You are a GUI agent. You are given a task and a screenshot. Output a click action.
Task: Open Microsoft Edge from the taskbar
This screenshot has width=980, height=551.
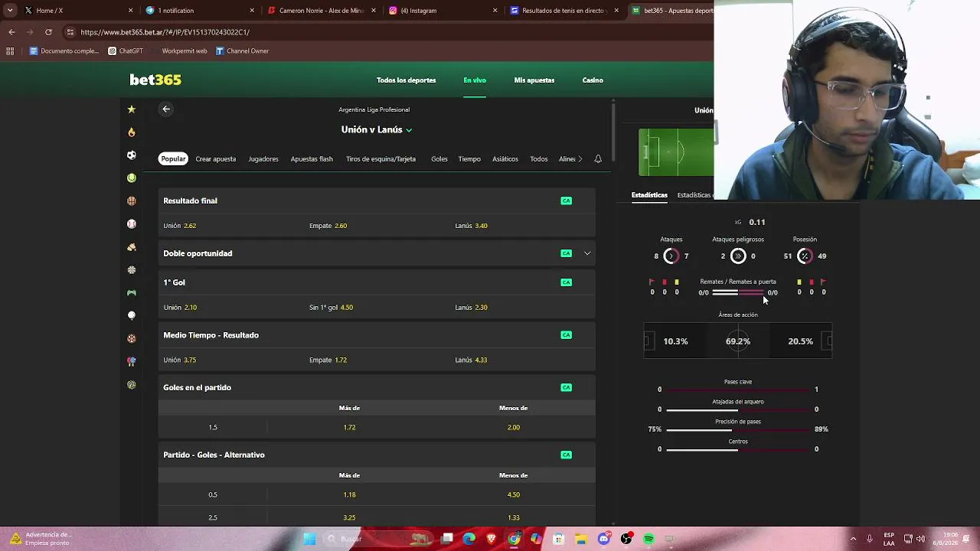(469, 539)
